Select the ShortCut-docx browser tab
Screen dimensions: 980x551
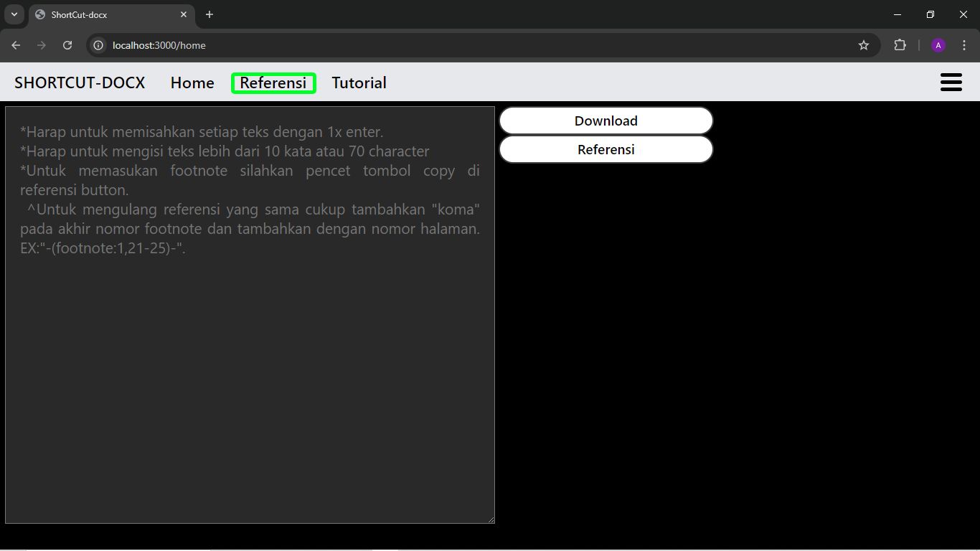pos(111,14)
